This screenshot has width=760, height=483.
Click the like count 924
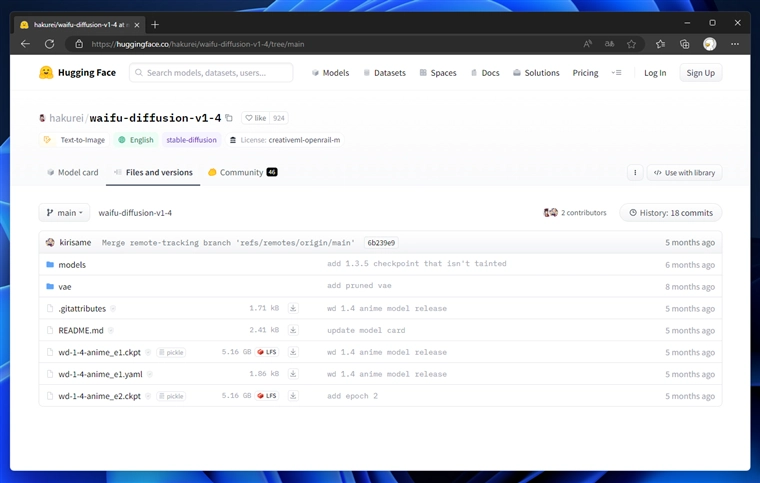279,118
